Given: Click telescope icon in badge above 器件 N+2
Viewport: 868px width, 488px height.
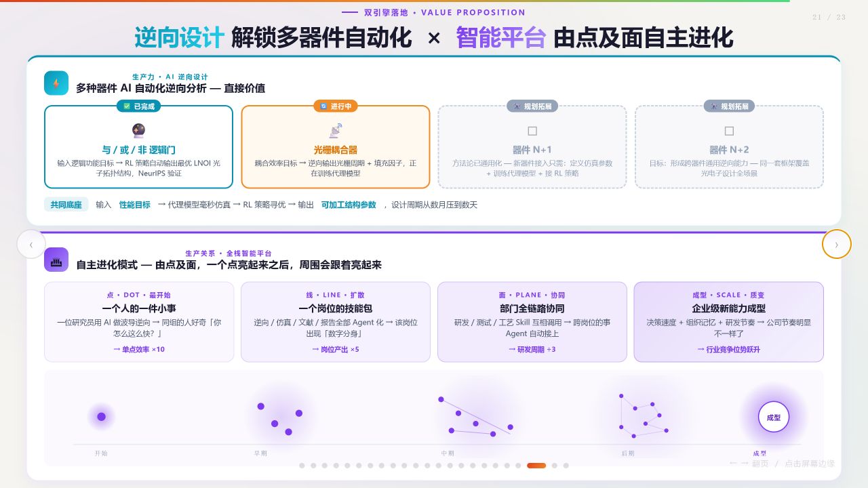Looking at the screenshot, I should click(x=713, y=106).
